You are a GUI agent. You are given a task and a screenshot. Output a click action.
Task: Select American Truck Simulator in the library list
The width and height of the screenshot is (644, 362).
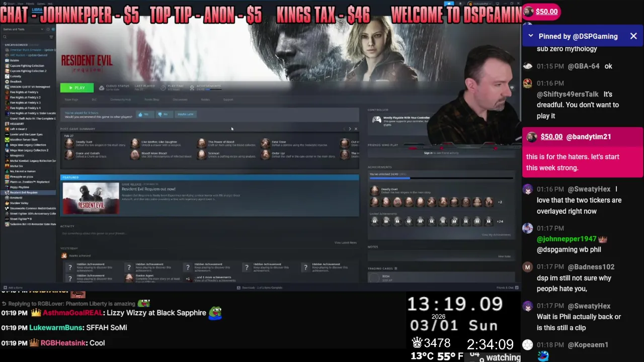click(31, 50)
